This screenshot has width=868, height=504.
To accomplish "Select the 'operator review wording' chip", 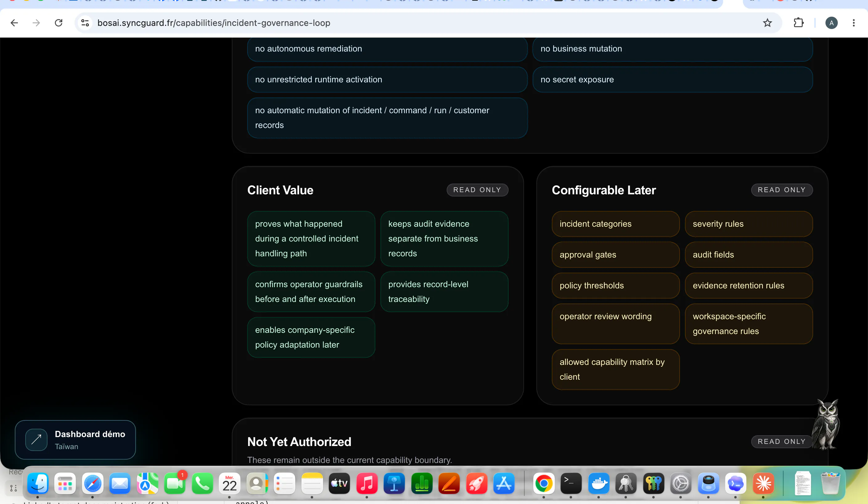I will (x=616, y=324).
